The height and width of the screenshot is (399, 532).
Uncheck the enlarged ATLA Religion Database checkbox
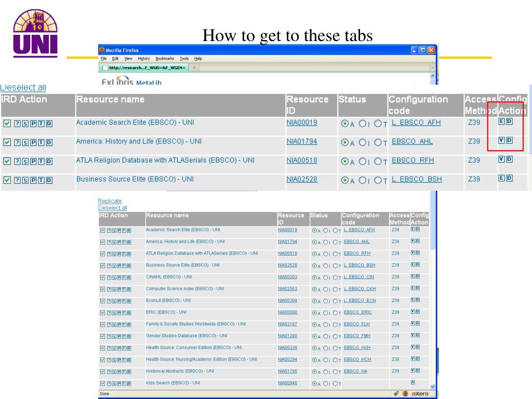(7, 161)
